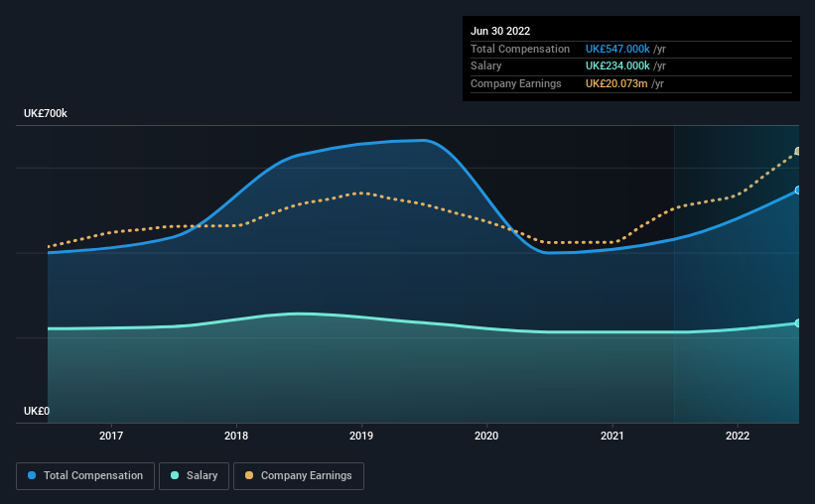Click the UK£700k y-axis label
This screenshot has height=504, width=815.
point(46,113)
